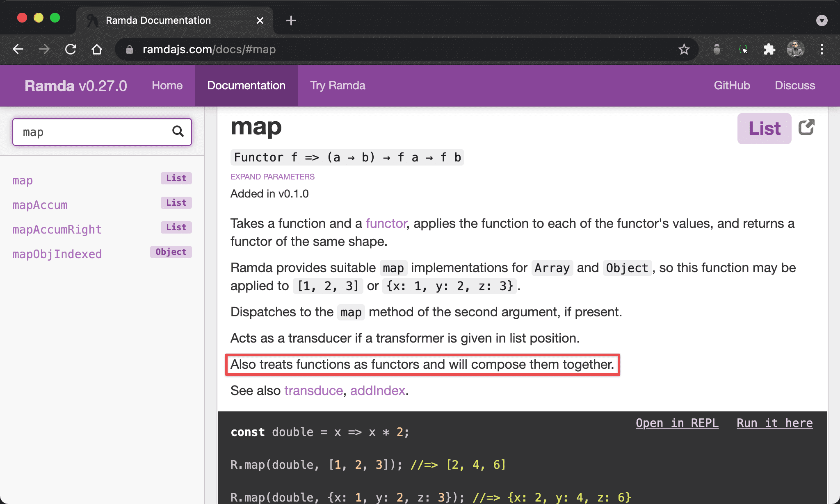Screen dimensions: 840x504
Task: Open the GitHub nav link
Action: [x=732, y=85]
